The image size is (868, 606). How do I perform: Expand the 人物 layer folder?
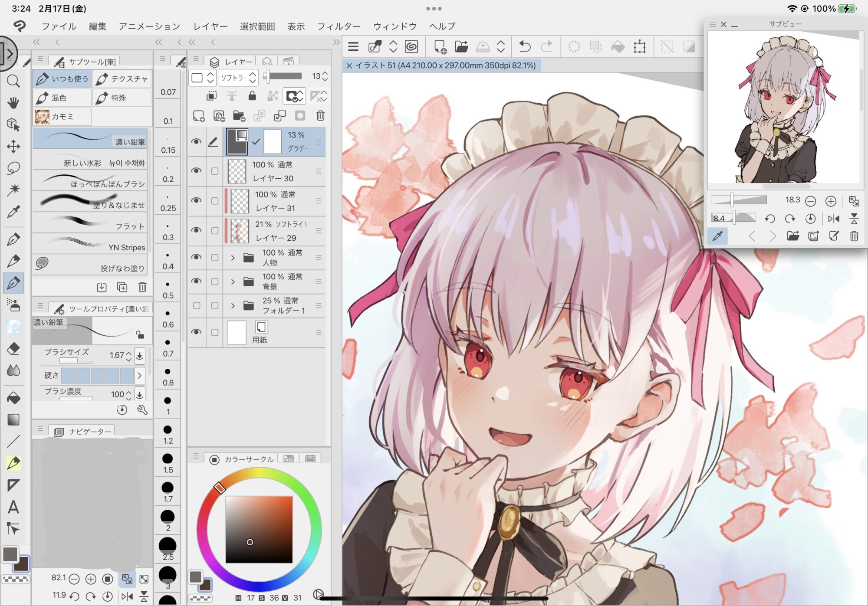pyautogui.click(x=233, y=258)
